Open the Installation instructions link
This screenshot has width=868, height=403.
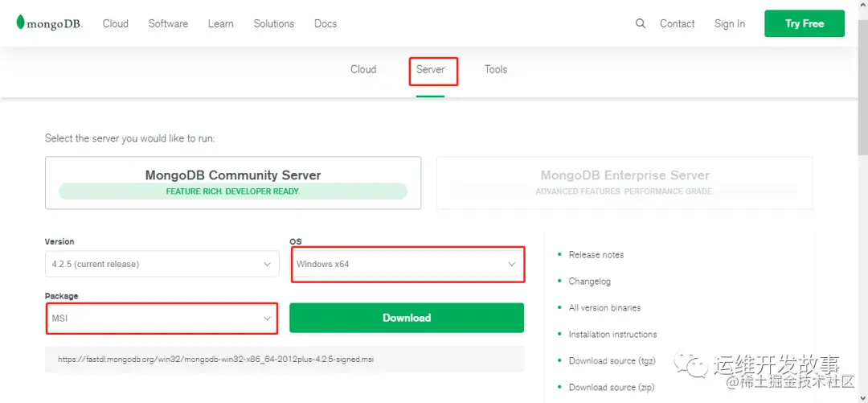click(x=612, y=335)
